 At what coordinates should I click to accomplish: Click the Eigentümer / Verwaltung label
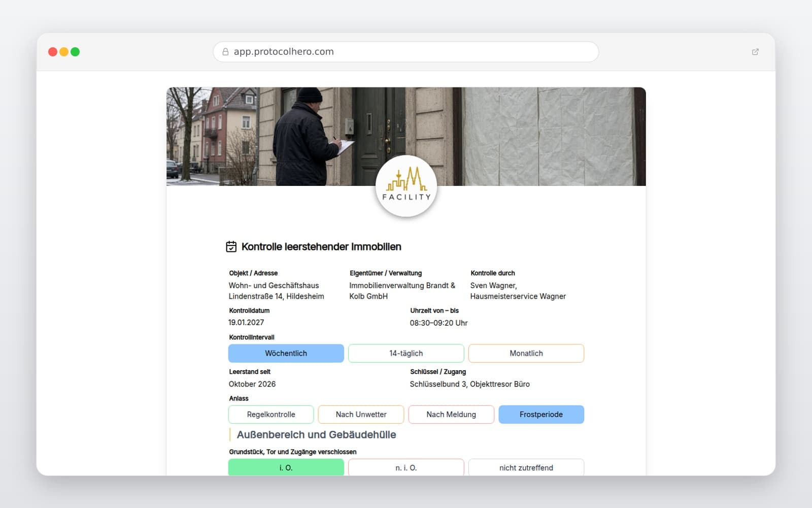pyautogui.click(x=386, y=273)
